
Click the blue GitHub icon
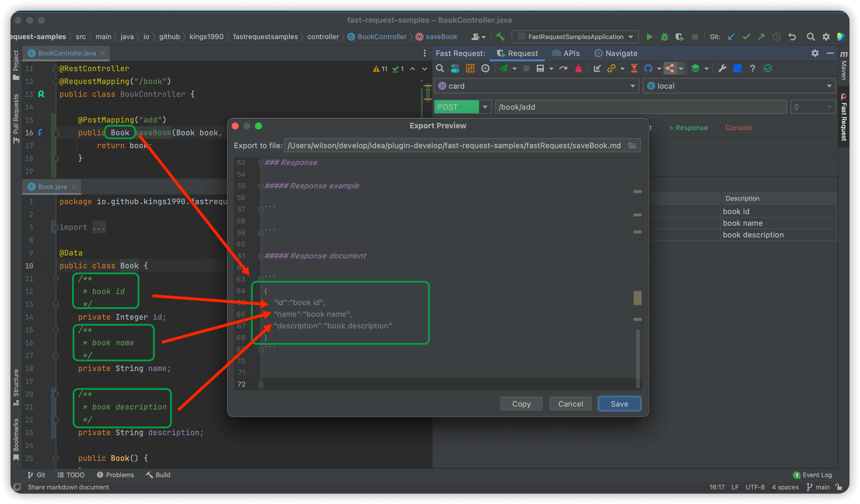pyautogui.click(x=648, y=69)
